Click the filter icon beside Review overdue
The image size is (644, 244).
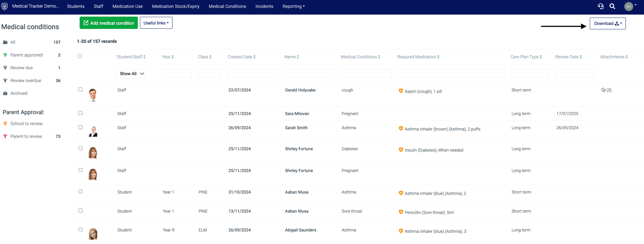5,81
